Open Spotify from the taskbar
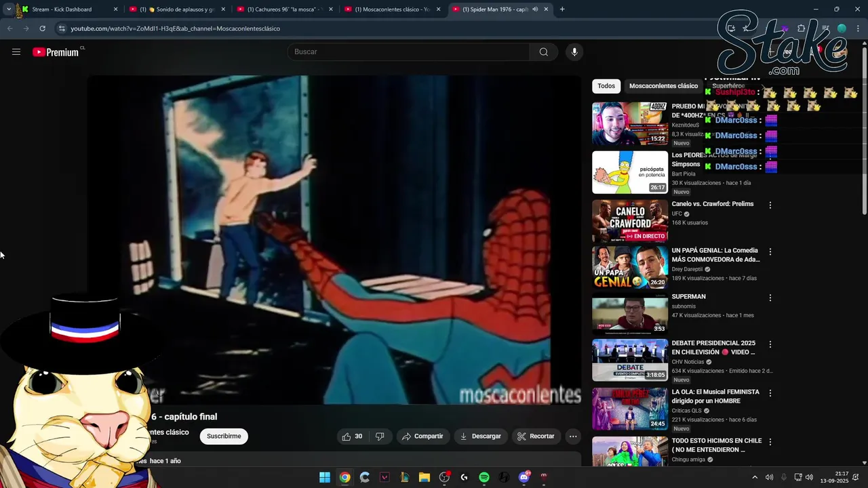Screen dimensions: 868x488 pyautogui.click(x=484, y=477)
